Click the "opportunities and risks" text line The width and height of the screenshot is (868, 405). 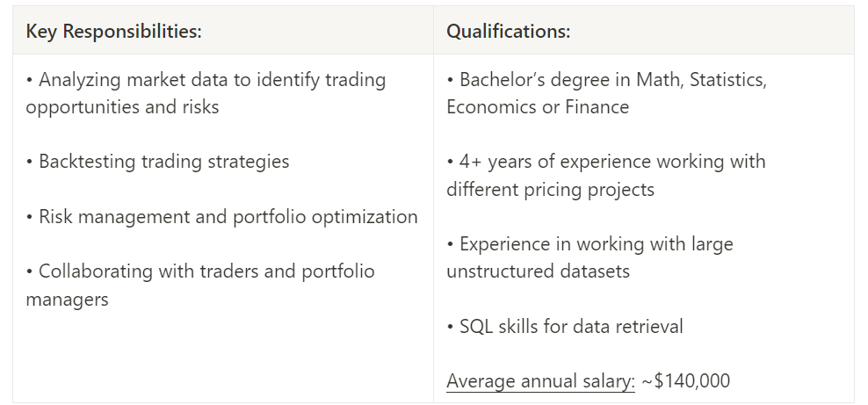[x=122, y=107]
